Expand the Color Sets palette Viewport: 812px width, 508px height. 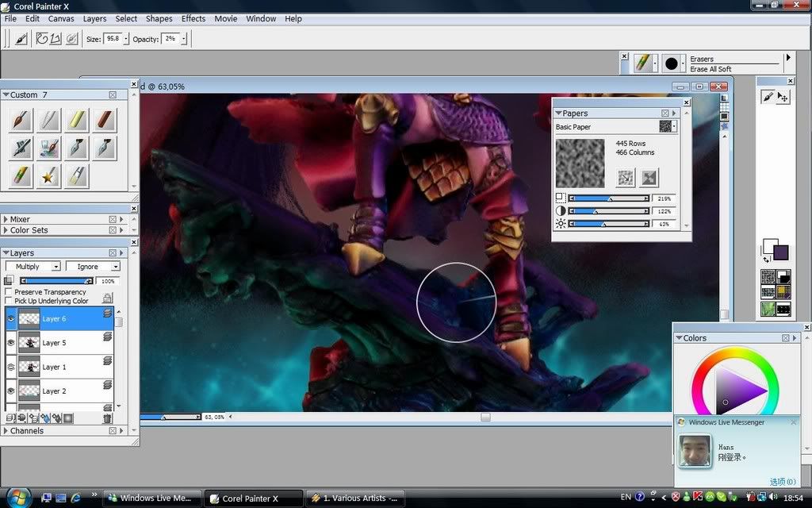coord(6,230)
